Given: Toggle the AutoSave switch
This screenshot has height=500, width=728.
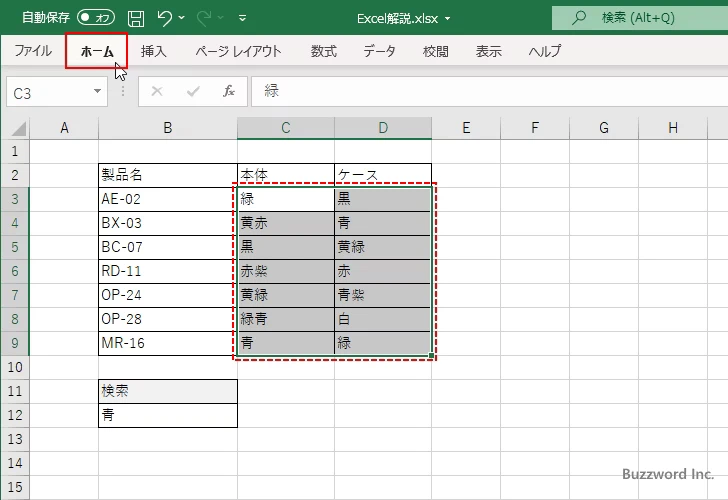Looking at the screenshot, I should pyautogui.click(x=96, y=17).
